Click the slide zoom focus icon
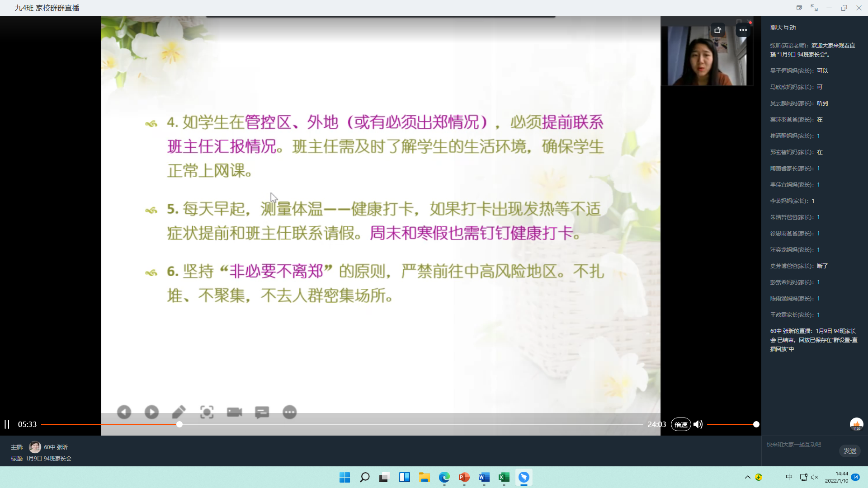 coord(207,412)
